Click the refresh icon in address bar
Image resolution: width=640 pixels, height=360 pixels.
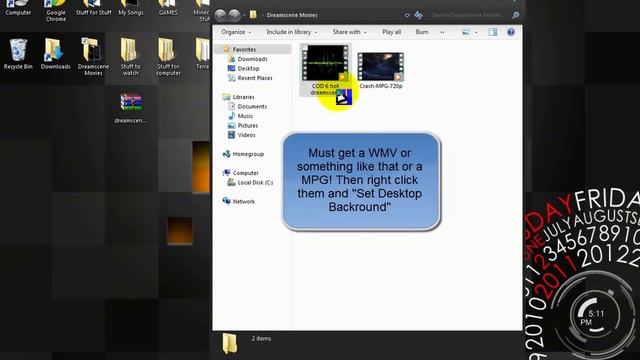coord(418,15)
